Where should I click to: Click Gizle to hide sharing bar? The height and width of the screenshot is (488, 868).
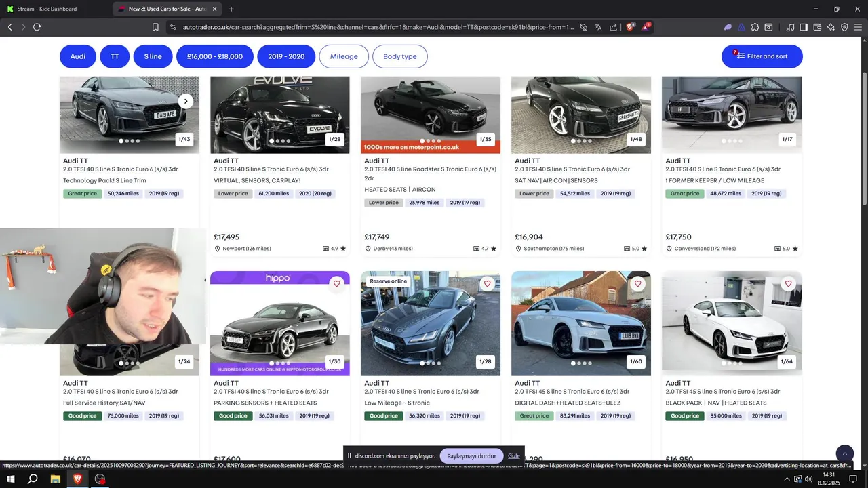514,456
